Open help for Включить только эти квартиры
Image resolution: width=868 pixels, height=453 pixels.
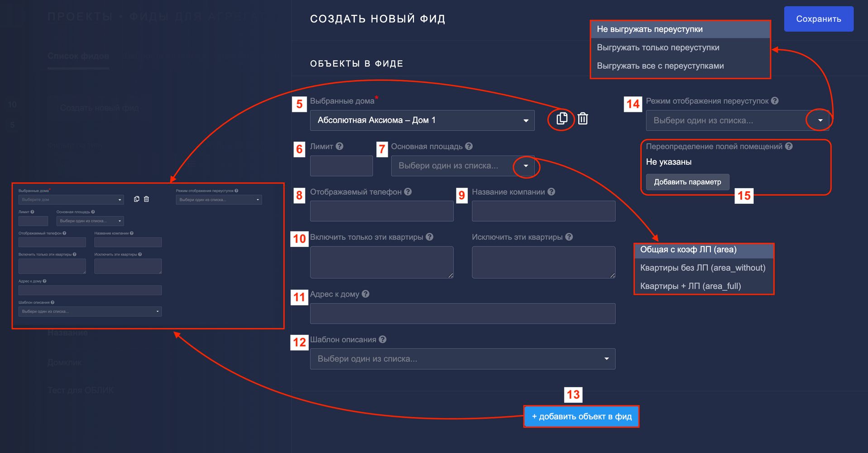(430, 237)
